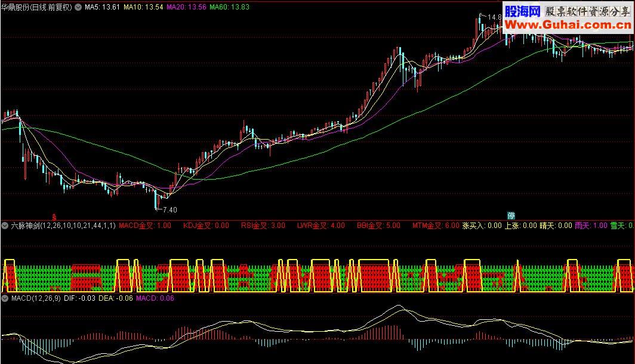This screenshot has height=364, width=635.
Task: Click the 涨买入: 0.00 value
Action: coord(482,226)
